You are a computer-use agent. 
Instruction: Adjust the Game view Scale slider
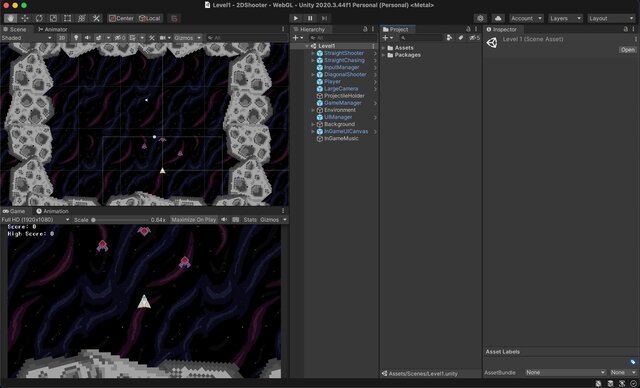coord(120,219)
